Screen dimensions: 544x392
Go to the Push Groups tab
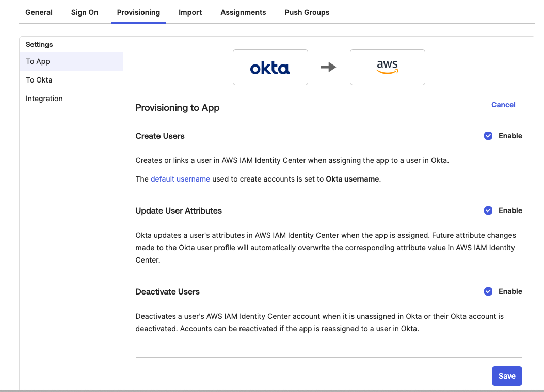(307, 12)
